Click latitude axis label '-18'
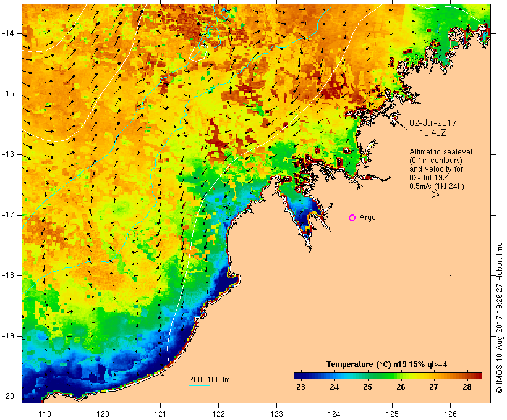 pos(8,275)
